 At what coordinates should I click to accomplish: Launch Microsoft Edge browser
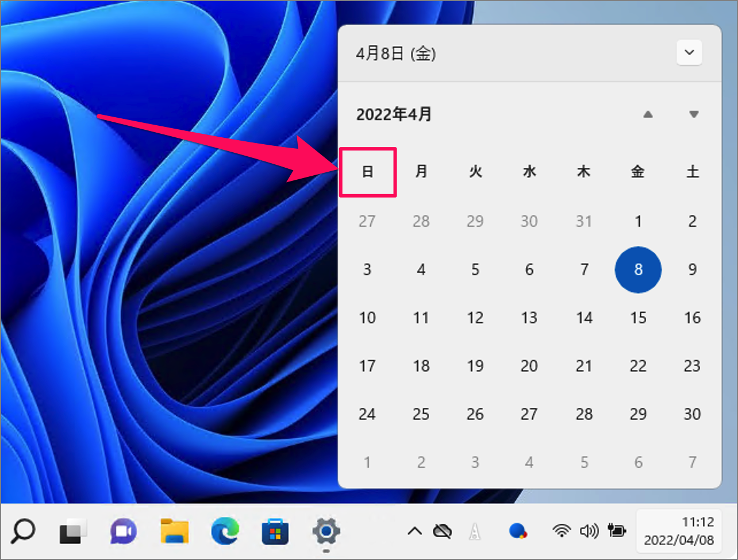224,531
